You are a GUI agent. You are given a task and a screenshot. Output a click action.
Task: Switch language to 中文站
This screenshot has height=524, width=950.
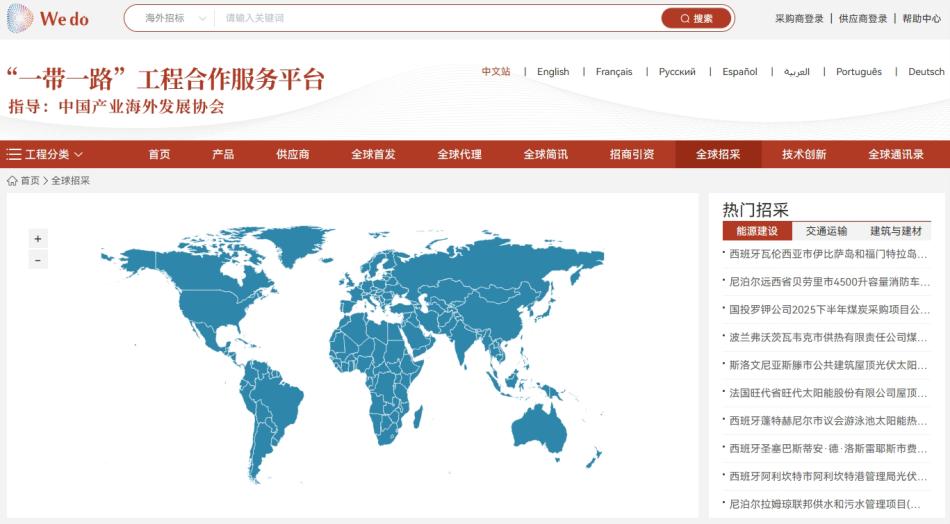click(496, 71)
